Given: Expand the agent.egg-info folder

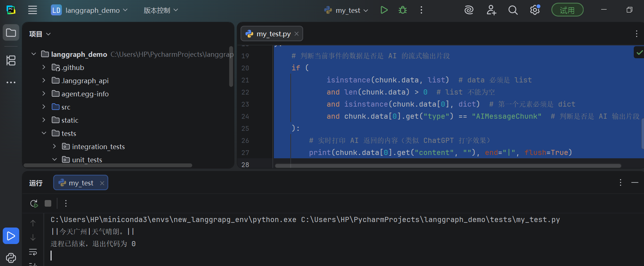Looking at the screenshot, I should 44,94.
